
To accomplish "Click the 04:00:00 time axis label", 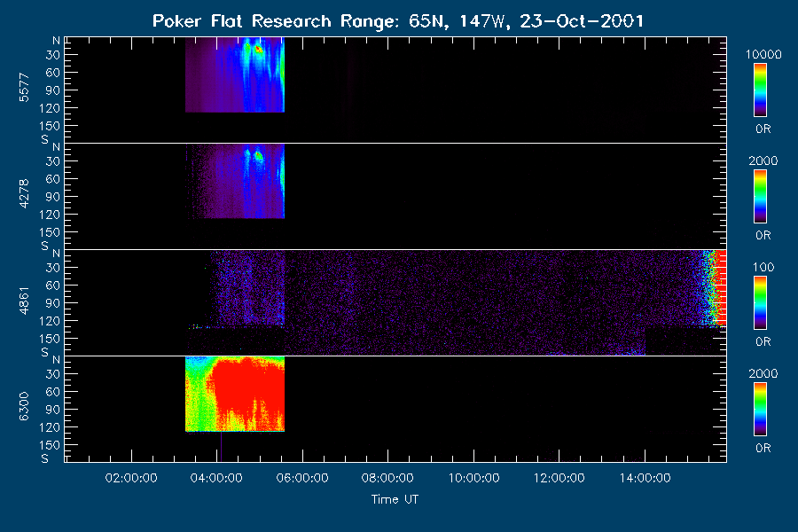I will [x=217, y=478].
